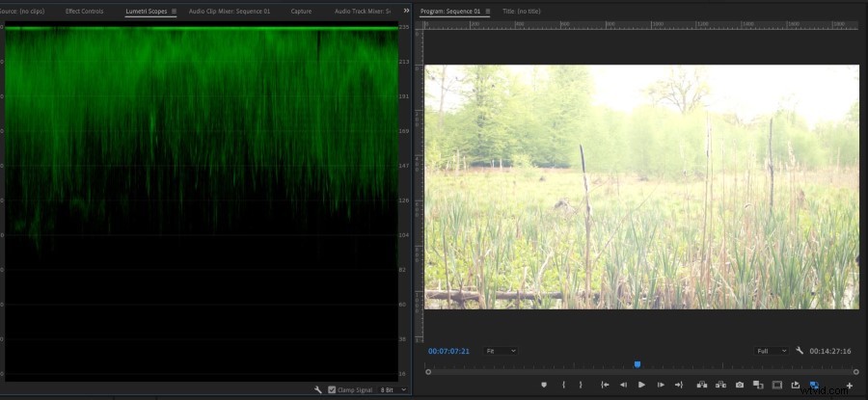Open Lumetri Scopes wrench settings
The width and height of the screenshot is (868, 400).
tap(318, 389)
